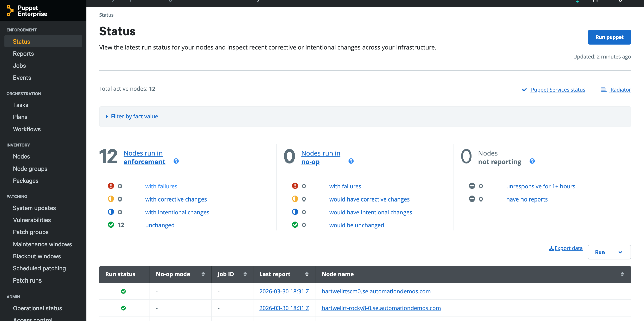Sort table by Last report column
This screenshot has width=644, height=321.
[307, 274]
